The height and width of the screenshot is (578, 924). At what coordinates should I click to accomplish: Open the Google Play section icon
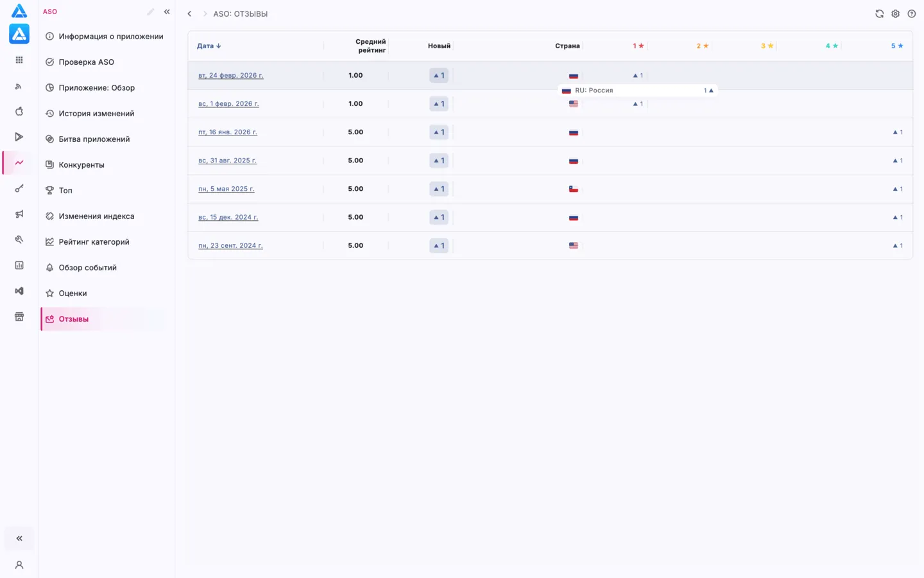click(19, 137)
